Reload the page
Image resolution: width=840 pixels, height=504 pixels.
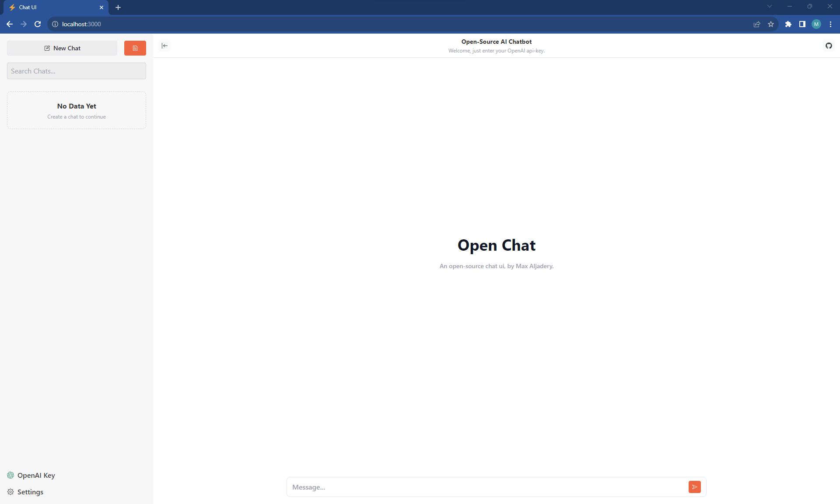click(x=38, y=24)
